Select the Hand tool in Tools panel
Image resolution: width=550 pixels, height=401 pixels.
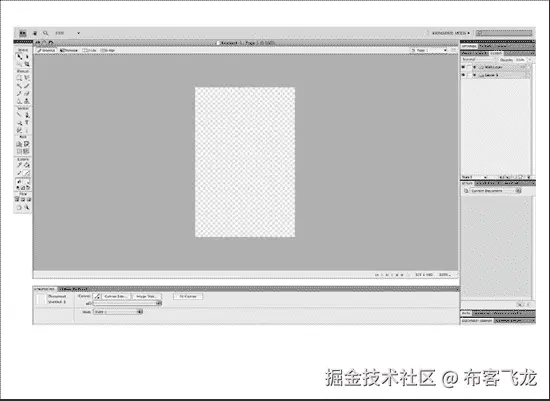19,207
